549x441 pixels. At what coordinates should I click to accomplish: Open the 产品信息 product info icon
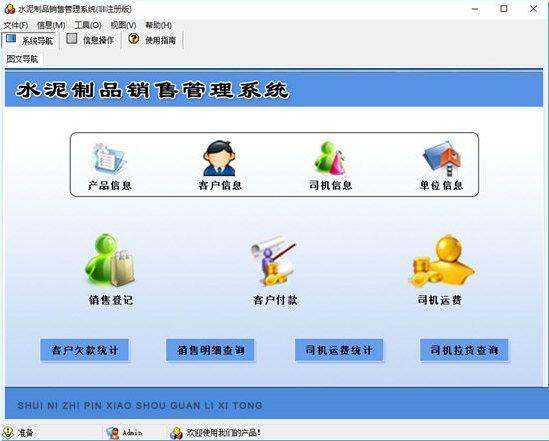pos(109,159)
